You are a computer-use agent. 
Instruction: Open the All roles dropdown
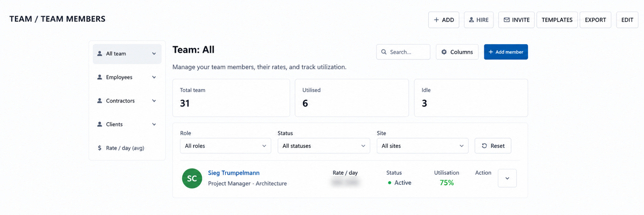coord(225,146)
